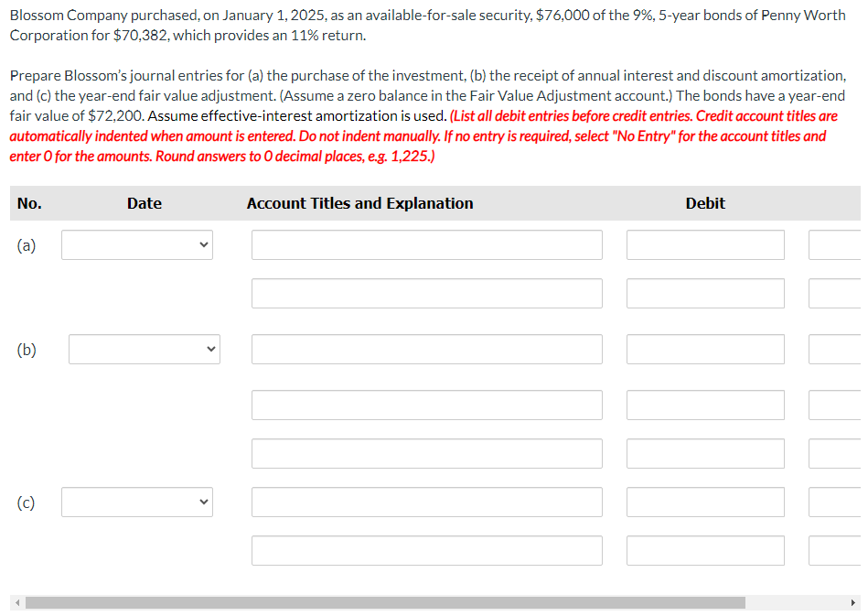Viewport: 868px width, 616px height.
Task: Click third account title field in entry (b)
Action: click(427, 454)
